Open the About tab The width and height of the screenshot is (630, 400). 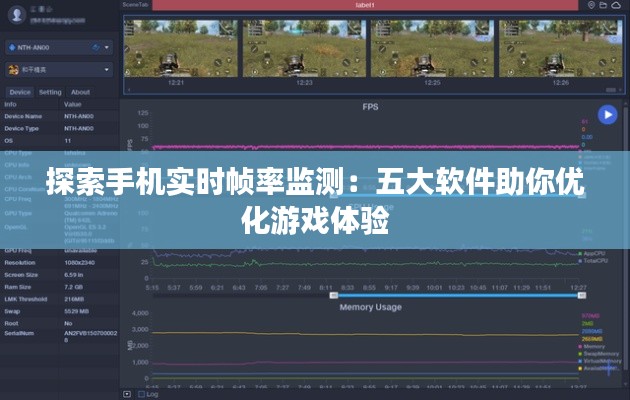tap(80, 92)
